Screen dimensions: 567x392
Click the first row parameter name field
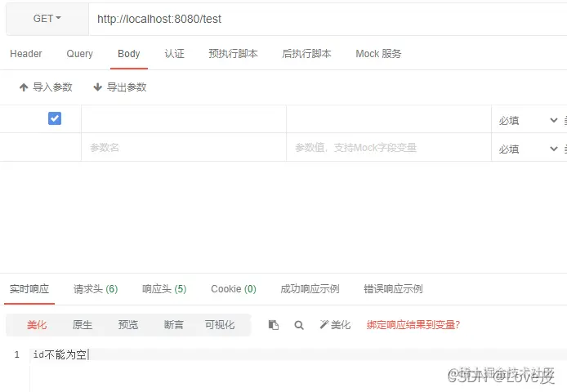(x=184, y=119)
